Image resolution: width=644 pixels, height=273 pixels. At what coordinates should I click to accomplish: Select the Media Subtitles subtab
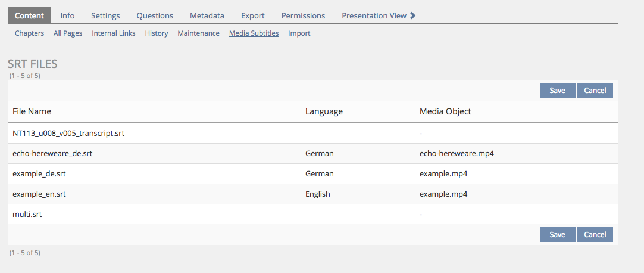tap(254, 33)
